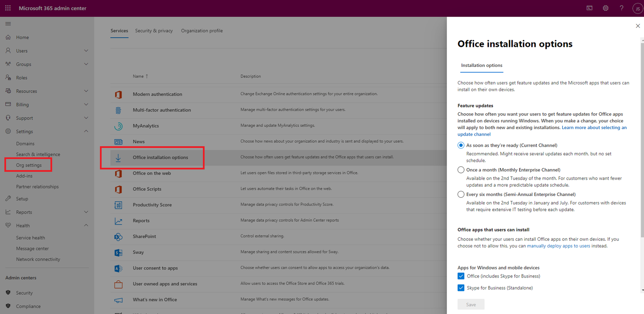This screenshot has width=644, height=314.
Task: Click the Office installation options download icon
Action: [x=118, y=157]
